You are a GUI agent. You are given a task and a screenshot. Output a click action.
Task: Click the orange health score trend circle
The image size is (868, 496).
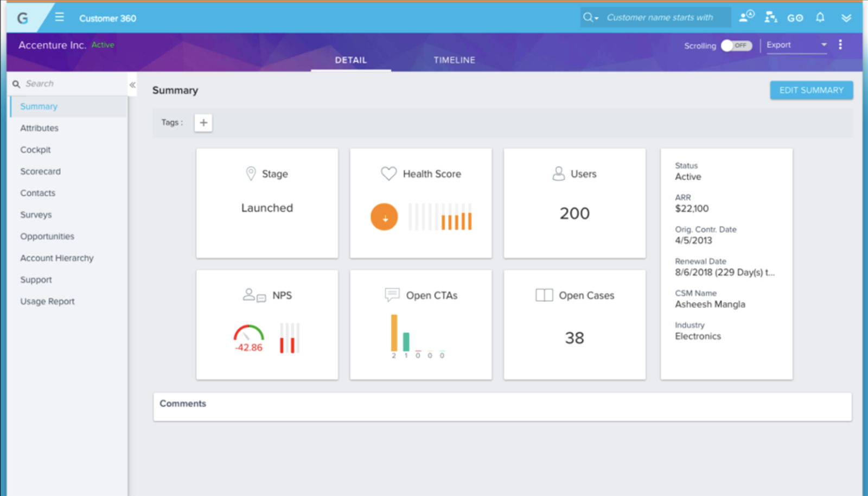coord(384,217)
